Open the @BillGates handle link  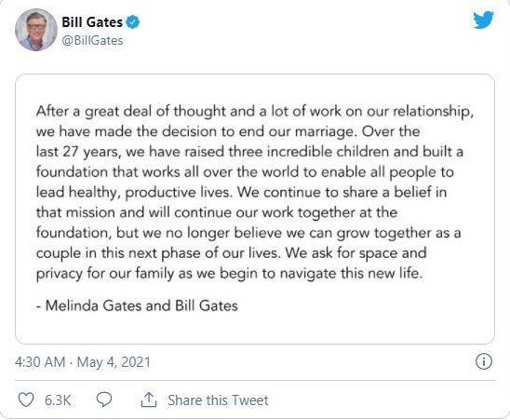pyautogui.click(x=92, y=41)
